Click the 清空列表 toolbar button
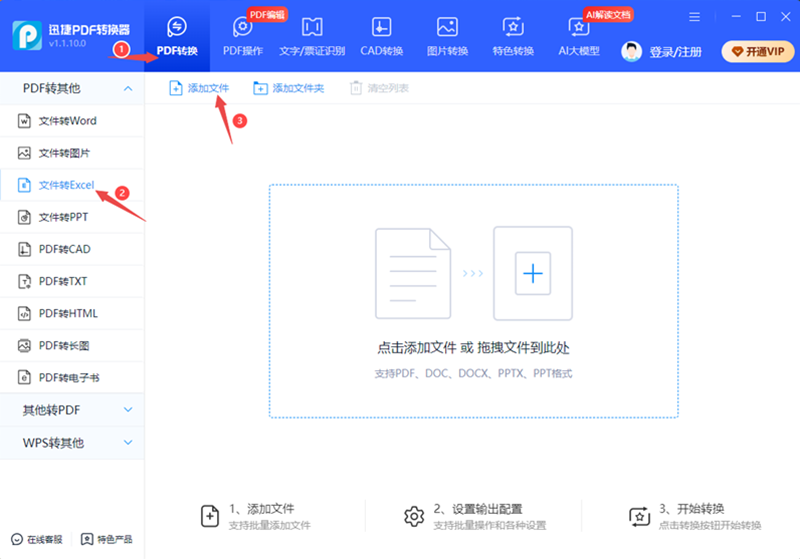The width and height of the screenshot is (800, 559). pyautogui.click(x=379, y=88)
